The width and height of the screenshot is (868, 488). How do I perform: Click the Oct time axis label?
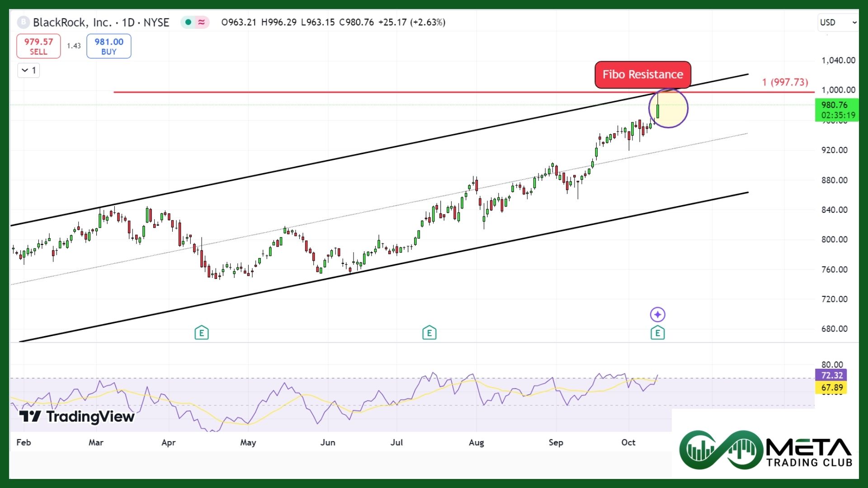pyautogui.click(x=628, y=442)
